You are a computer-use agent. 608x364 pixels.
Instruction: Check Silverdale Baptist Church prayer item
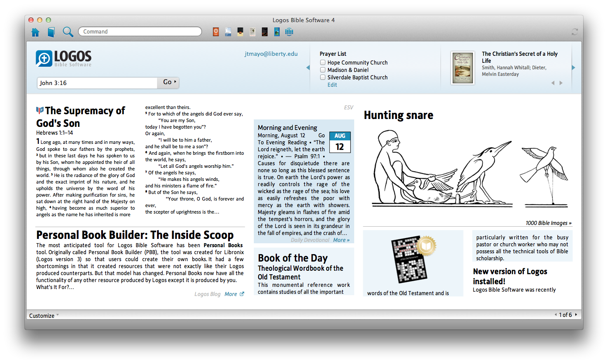[x=323, y=77]
